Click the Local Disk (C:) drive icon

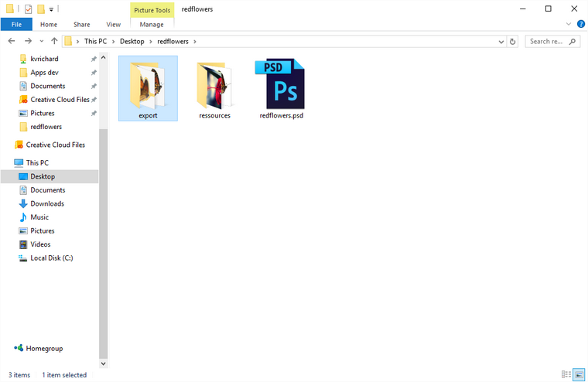click(x=23, y=258)
